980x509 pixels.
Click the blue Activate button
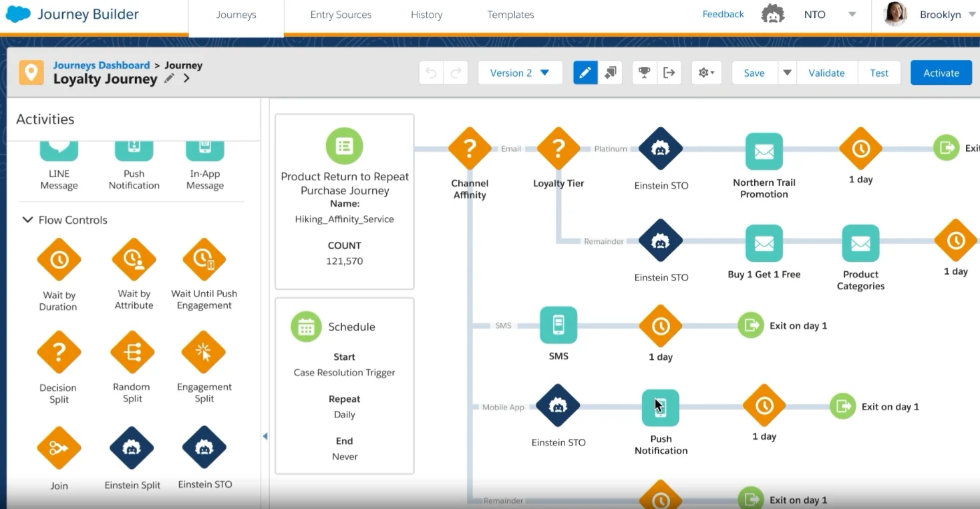pos(941,73)
